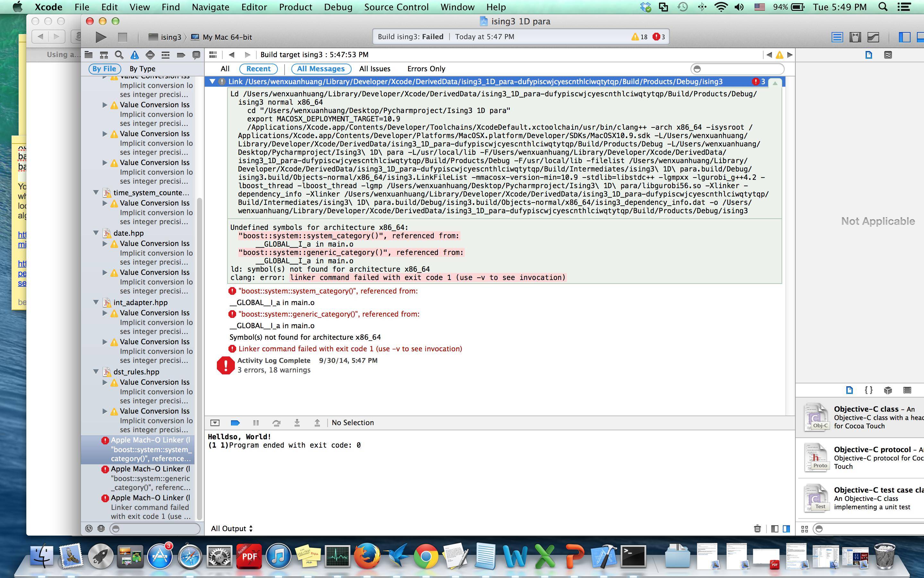Switch library to icon grid view
This screenshot has height=578, width=924.
click(x=805, y=529)
